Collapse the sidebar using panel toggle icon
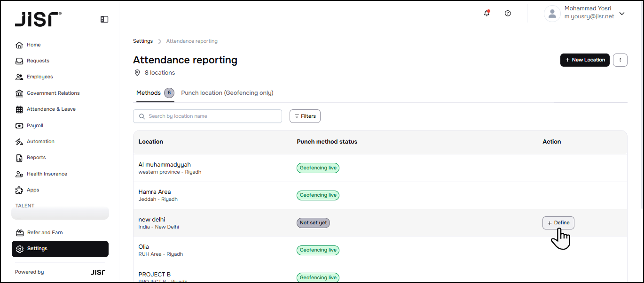Image resolution: width=644 pixels, height=283 pixels. click(x=104, y=19)
